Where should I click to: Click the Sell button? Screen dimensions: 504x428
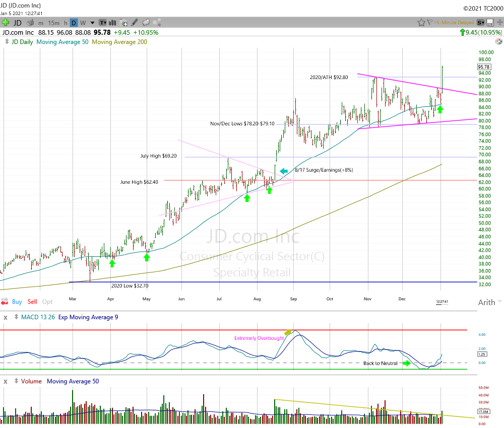(32, 302)
